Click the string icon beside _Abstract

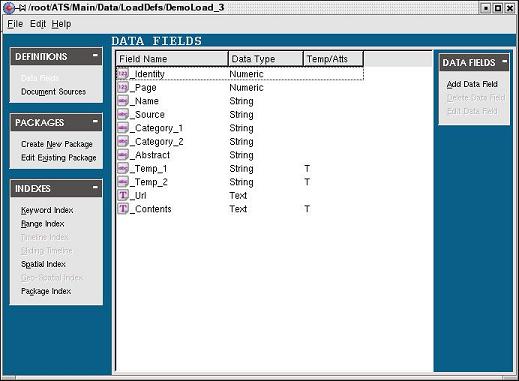(x=123, y=155)
